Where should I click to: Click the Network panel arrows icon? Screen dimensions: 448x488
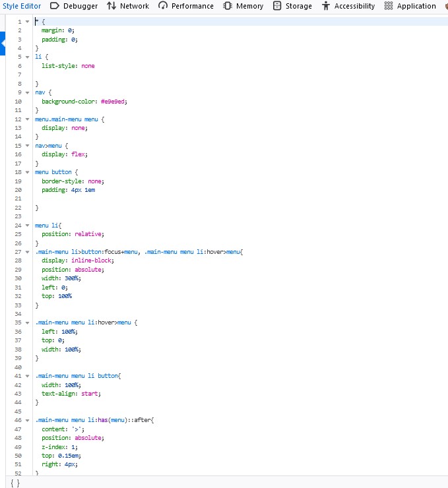click(x=112, y=6)
